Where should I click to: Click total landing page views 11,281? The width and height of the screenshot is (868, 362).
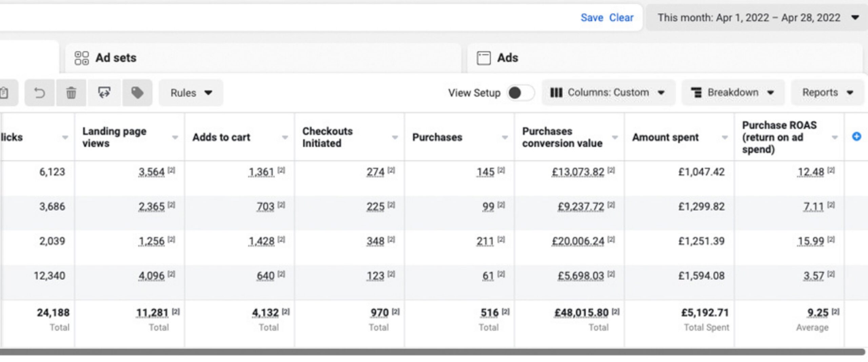click(x=152, y=312)
